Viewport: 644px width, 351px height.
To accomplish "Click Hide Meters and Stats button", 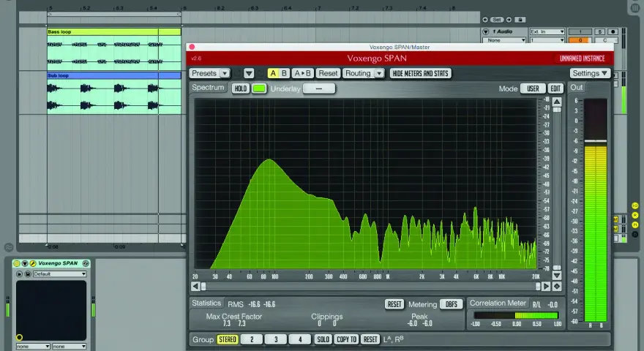I will [x=420, y=73].
